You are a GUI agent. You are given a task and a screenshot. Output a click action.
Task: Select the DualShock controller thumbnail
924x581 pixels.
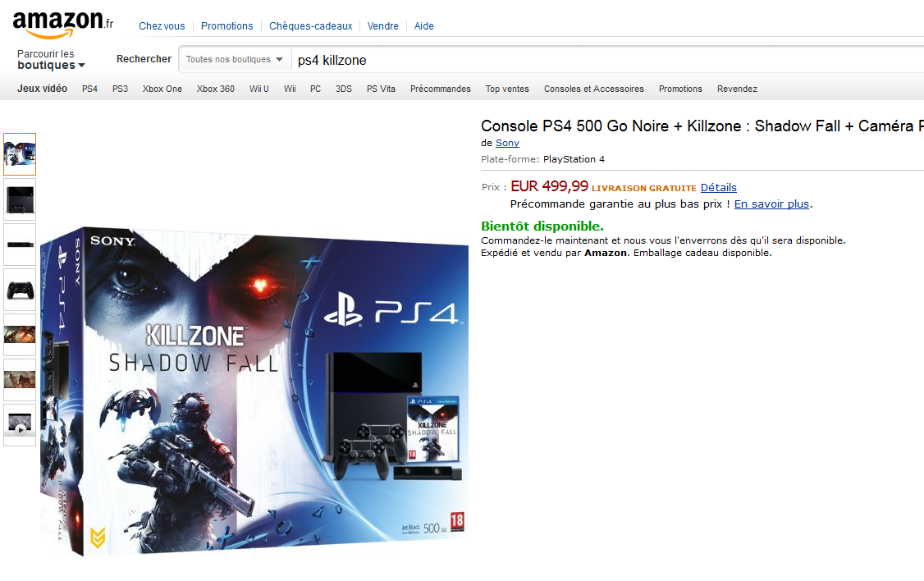[20, 290]
